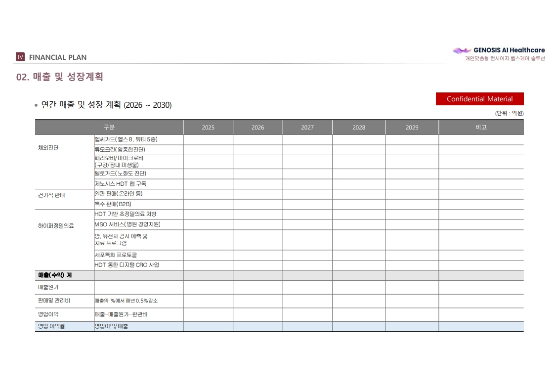Image resolution: width=554 pixels, height=392 pixels.
Task: Click the IV section number icon
Action: (20, 57)
